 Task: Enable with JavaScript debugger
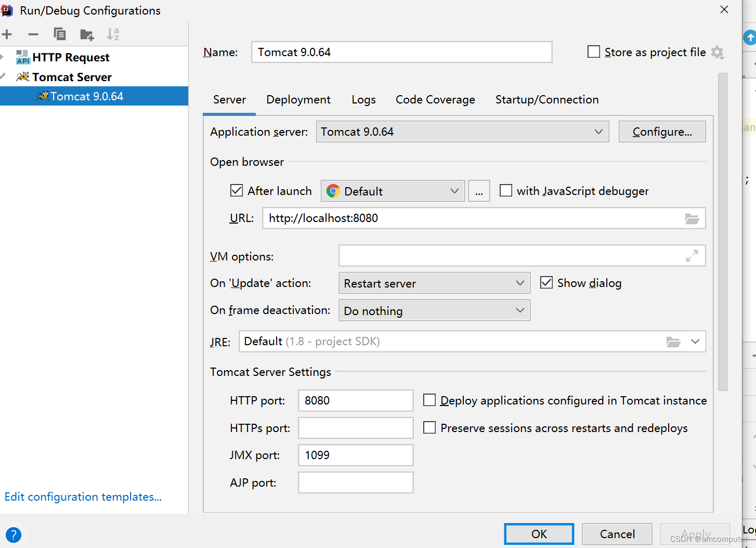click(506, 191)
